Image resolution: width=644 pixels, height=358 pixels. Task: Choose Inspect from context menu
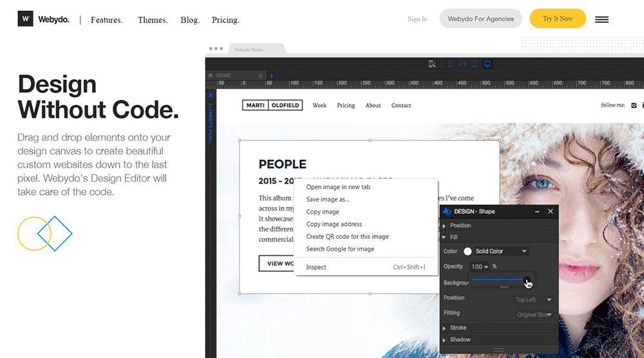tap(366, 267)
